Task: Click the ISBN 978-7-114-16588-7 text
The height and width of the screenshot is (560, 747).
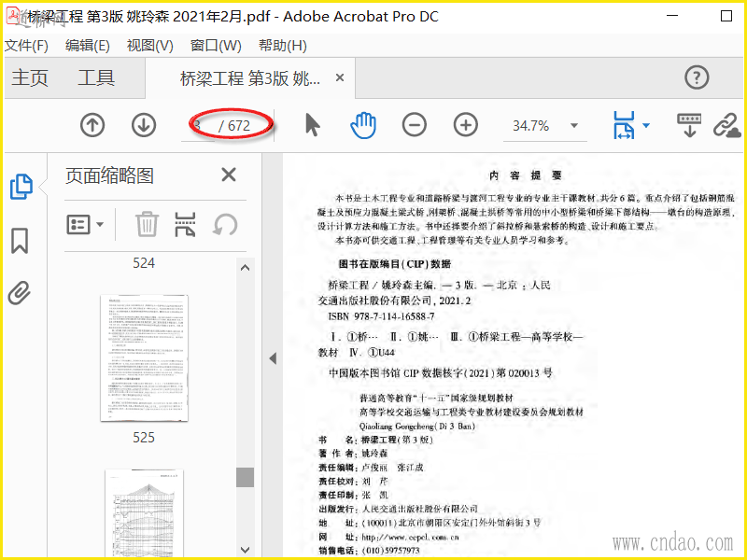Action: (381, 316)
